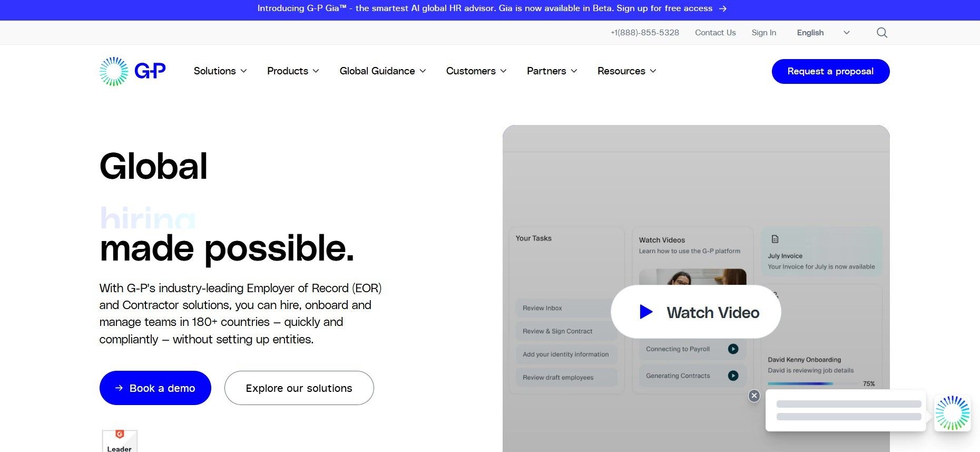This screenshot has height=452, width=980.
Task: Click Explore our solutions button
Action: pyautogui.click(x=299, y=388)
